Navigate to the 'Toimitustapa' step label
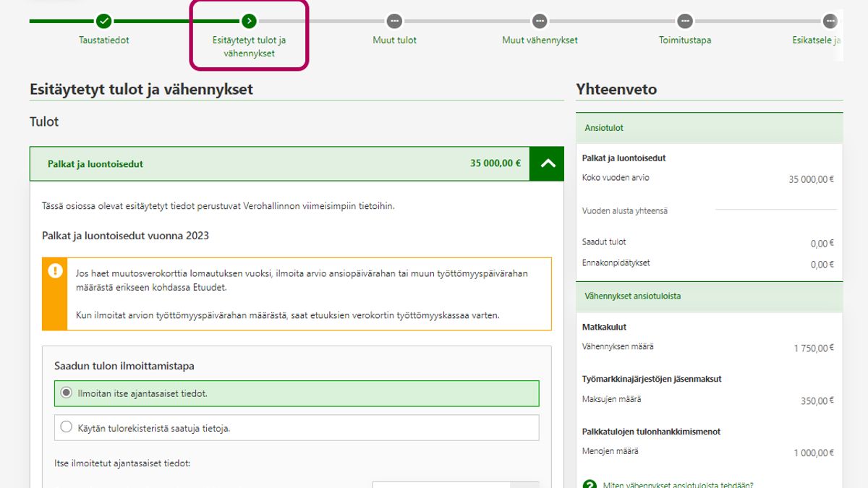Screen dimensions: 868x488 685,40
